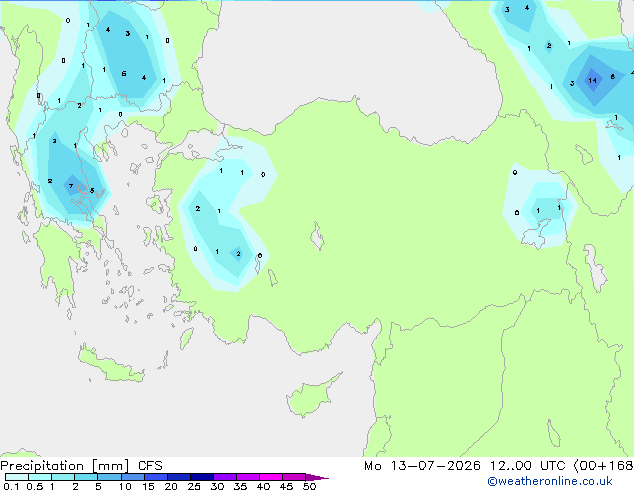Click the 'CFS' model label

tap(150, 466)
